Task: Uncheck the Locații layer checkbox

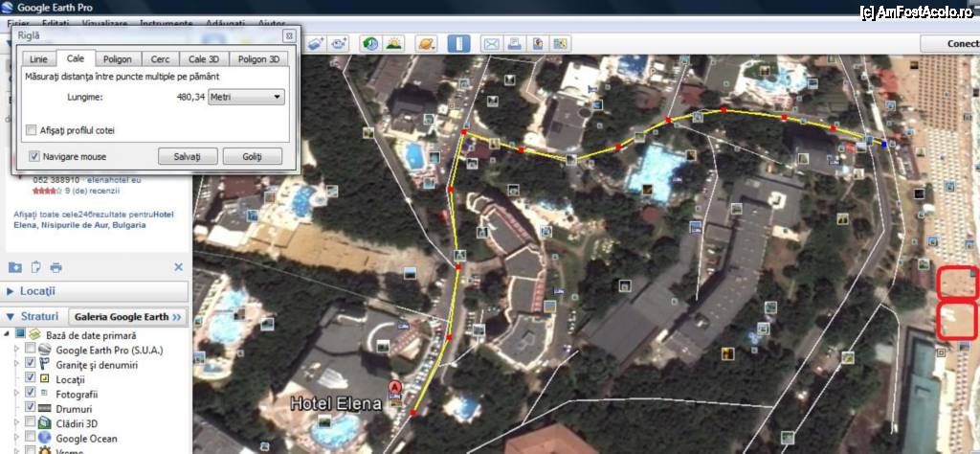Action: click(x=30, y=378)
